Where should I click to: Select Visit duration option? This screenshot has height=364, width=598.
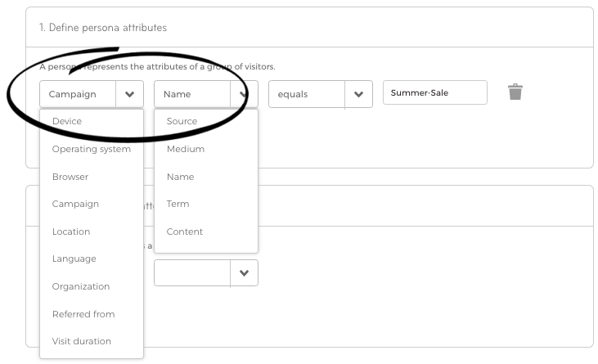pos(82,341)
